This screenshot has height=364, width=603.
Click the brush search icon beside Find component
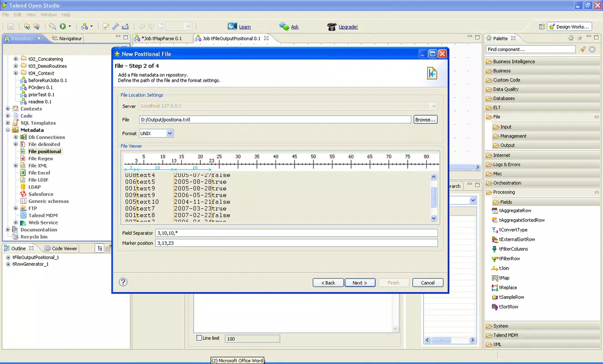coord(583,49)
